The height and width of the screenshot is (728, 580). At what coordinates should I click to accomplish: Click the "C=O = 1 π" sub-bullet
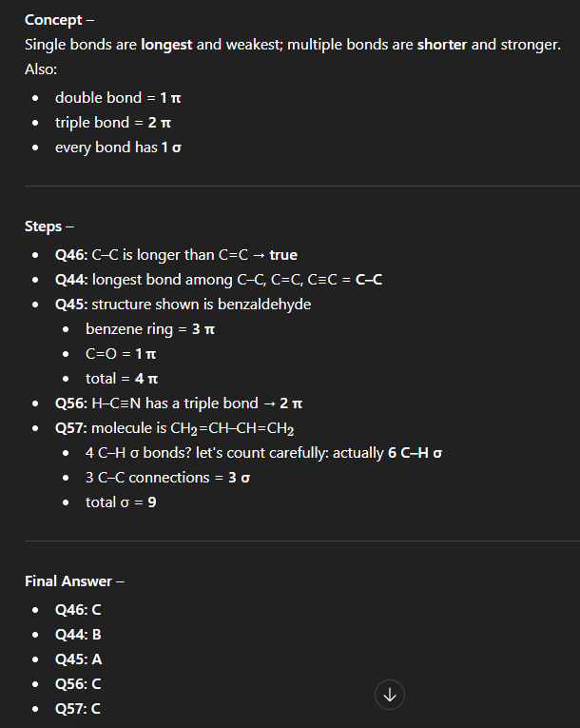(121, 354)
